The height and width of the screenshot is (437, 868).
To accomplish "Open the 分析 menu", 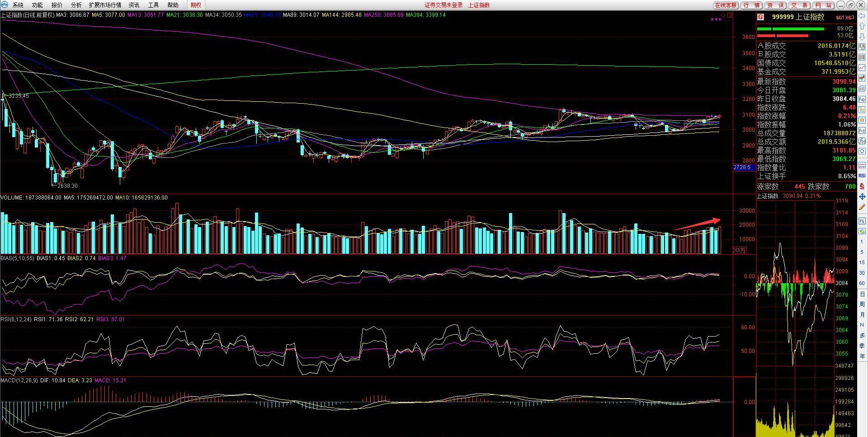I will click(x=76, y=5).
